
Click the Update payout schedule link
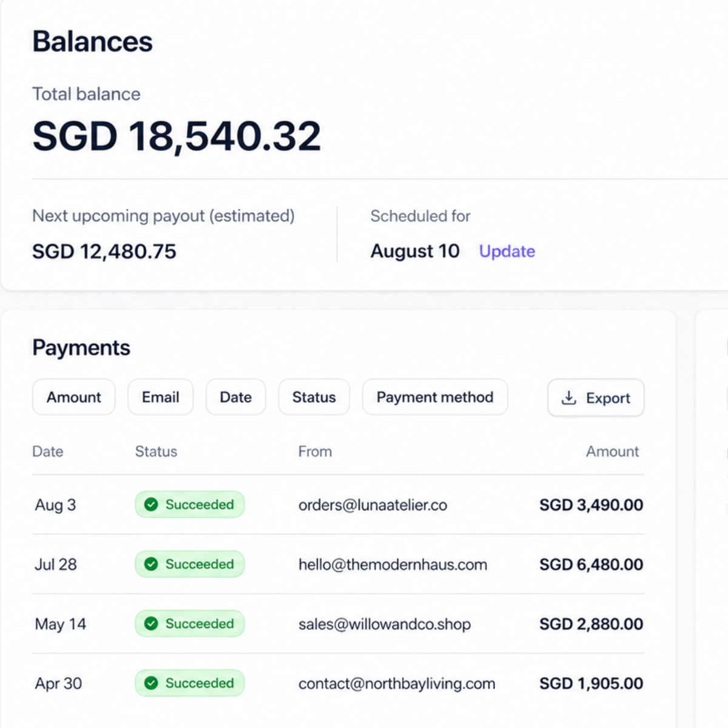tap(507, 251)
